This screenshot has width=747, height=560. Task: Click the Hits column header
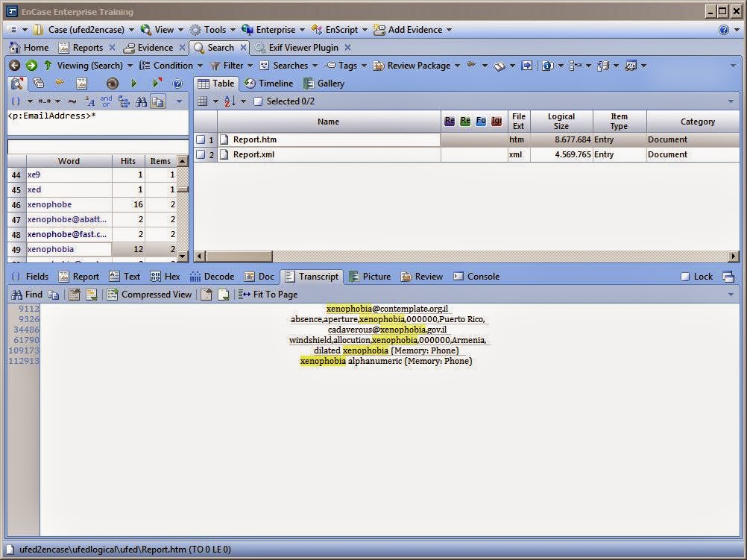click(128, 161)
